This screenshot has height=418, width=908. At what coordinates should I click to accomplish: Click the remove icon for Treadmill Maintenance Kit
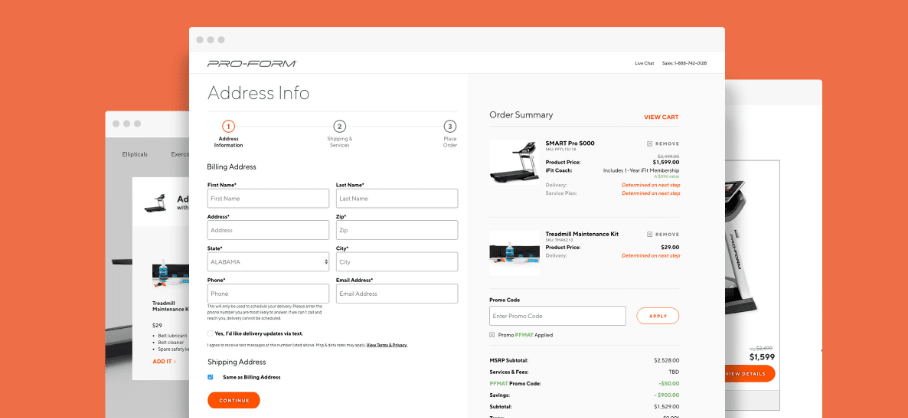point(650,234)
